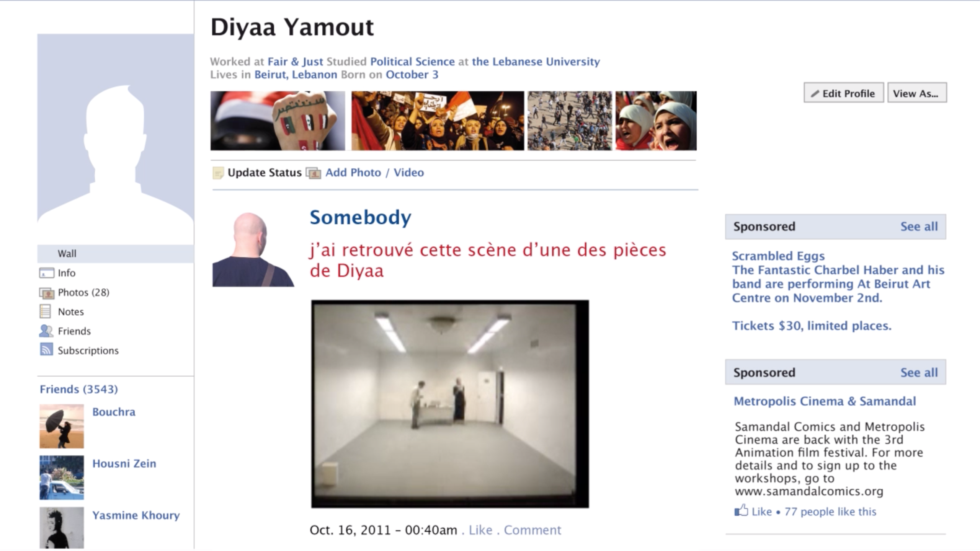Click the Update Status note icon
This screenshot has height=551, width=980.
218,173
